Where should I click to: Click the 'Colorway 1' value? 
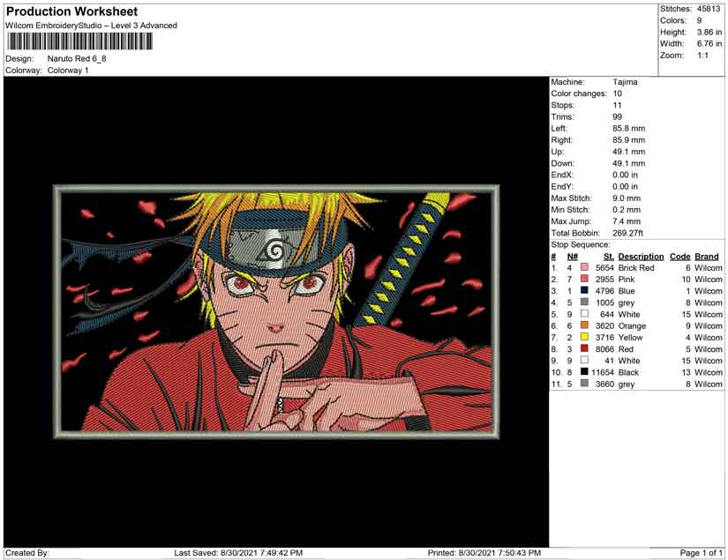pos(68,71)
